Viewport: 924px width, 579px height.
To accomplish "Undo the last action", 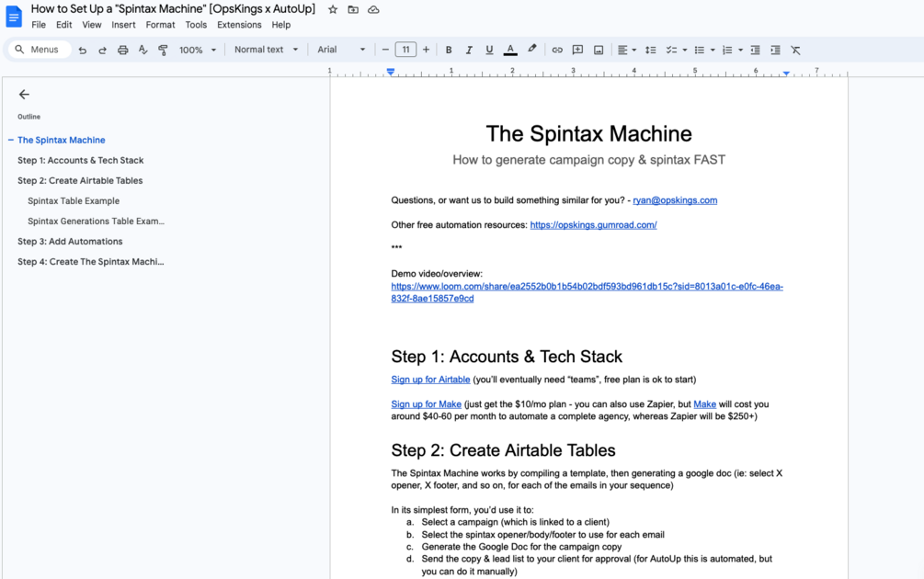I will click(x=83, y=50).
